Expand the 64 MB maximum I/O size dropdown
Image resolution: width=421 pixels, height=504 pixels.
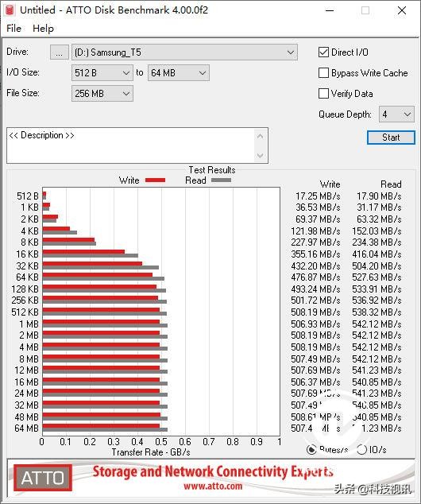click(x=178, y=73)
